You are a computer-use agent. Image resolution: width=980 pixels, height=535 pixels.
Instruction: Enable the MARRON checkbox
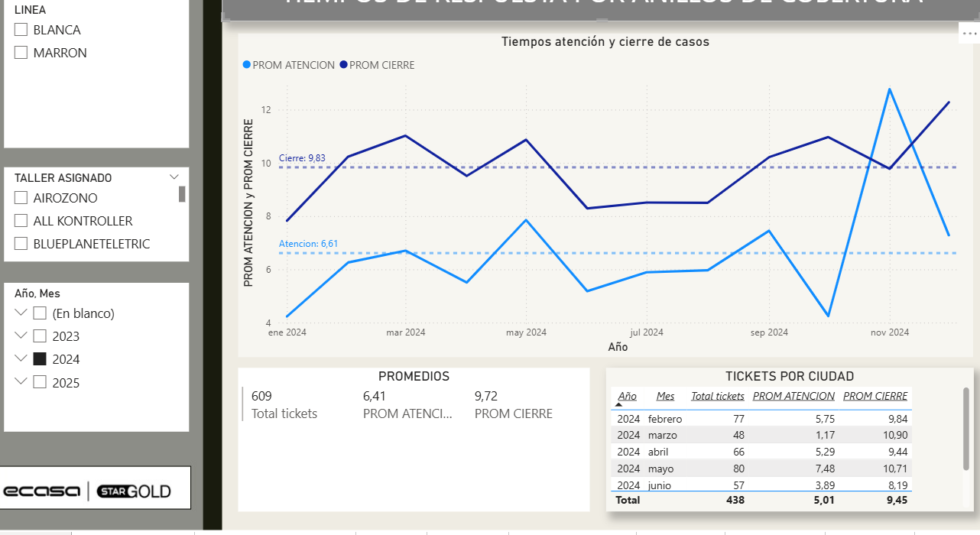(x=21, y=53)
